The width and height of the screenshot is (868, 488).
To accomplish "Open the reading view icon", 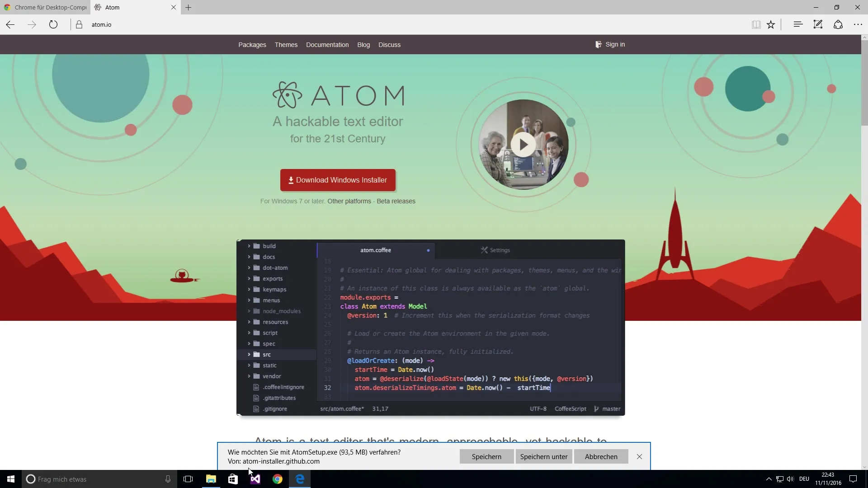I will point(756,24).
